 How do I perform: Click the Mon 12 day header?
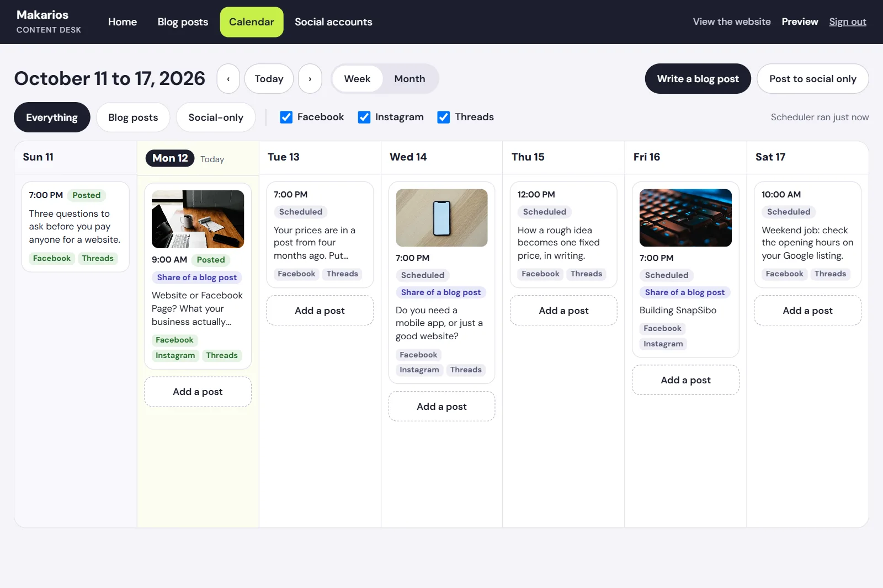tap(170, 158)
